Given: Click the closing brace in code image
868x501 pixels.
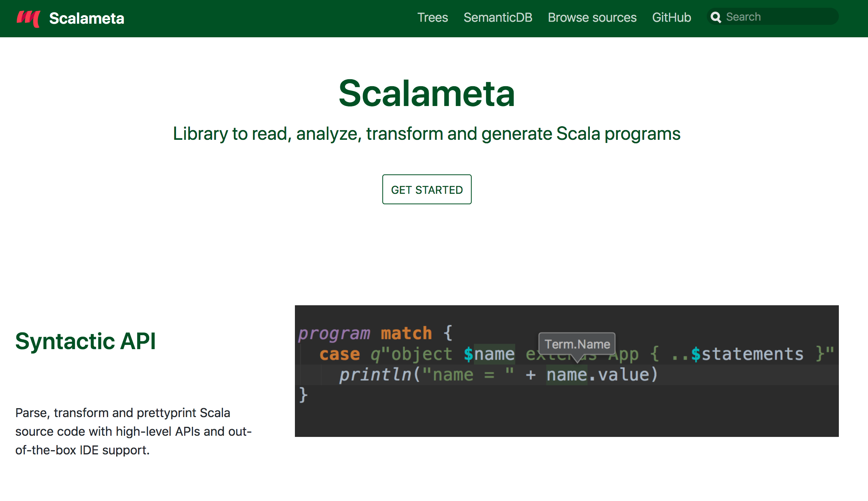Looking at the screenshot, I should 303,395.
